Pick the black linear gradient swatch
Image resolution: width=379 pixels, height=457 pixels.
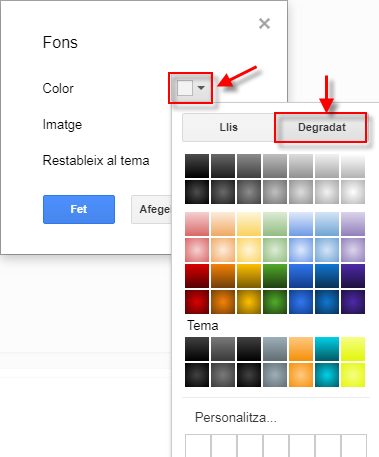[x=197, y=166]
